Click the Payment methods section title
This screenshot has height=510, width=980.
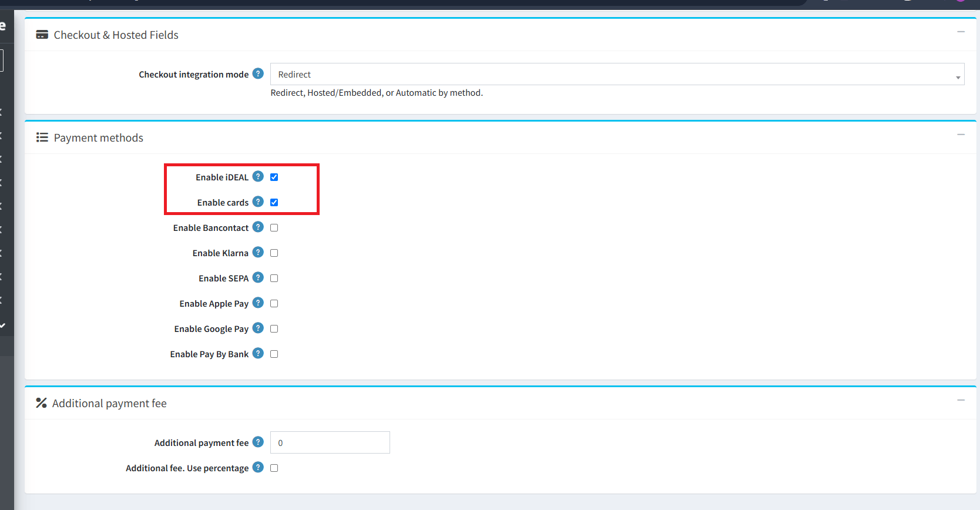(x=99, y=137)
